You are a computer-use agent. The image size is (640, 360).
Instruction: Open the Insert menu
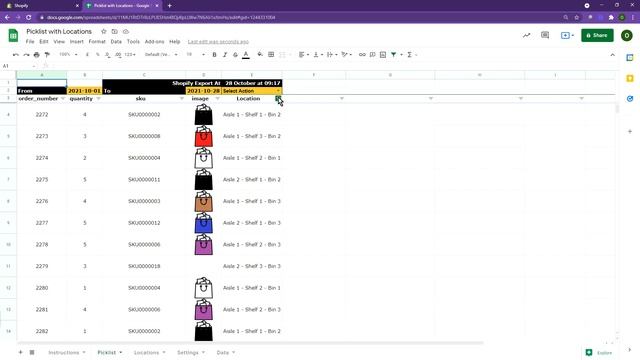click(76, 42)
